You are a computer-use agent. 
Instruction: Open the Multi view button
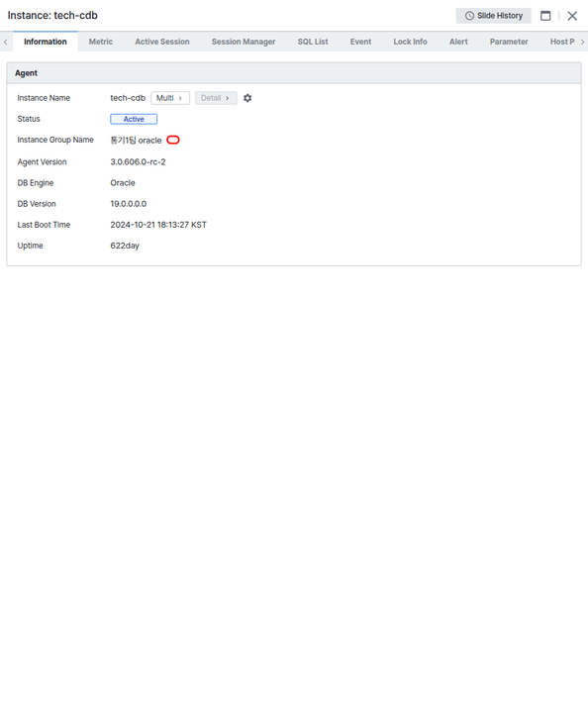170,98
